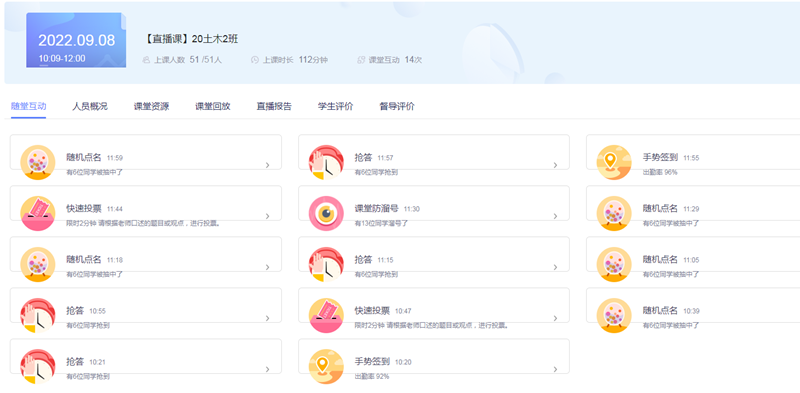800x393 pixels.
Task: Open the 随机点名 11:59 lottery ball icon
Action: [38, 162]
